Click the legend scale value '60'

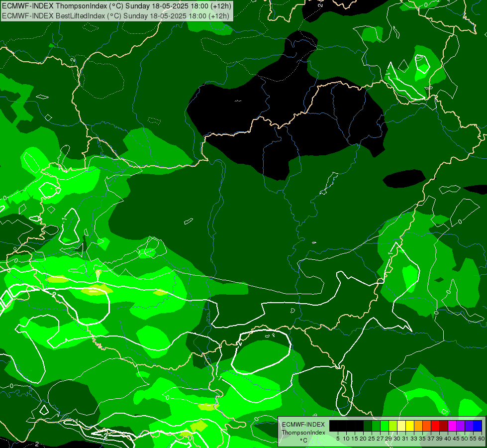point(482,439)
